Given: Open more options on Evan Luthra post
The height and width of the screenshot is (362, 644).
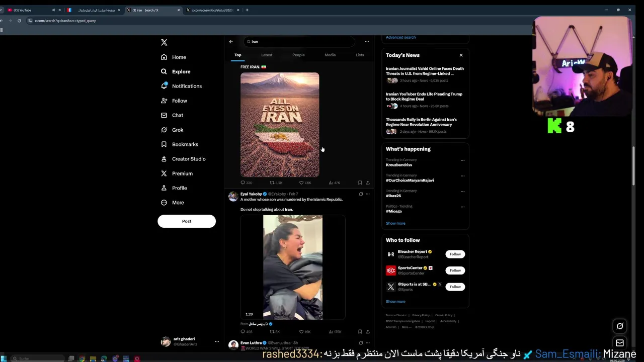Looking at the screenshot, I should point(368,343).
